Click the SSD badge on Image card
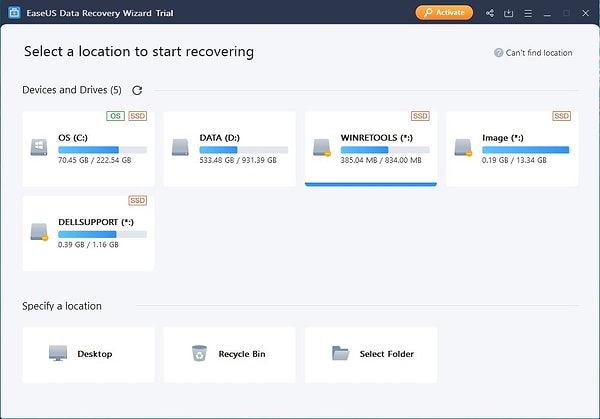 pos(561,116)
